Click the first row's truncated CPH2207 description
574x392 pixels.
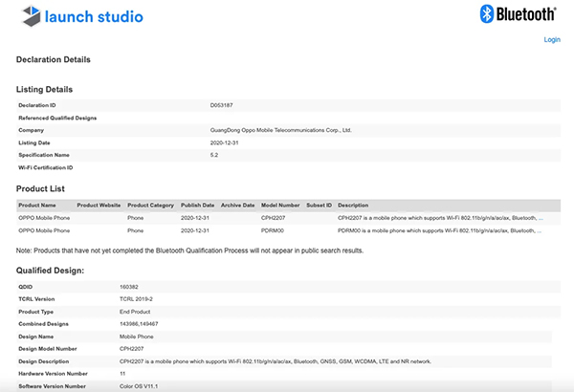click(x=440, y=218)
